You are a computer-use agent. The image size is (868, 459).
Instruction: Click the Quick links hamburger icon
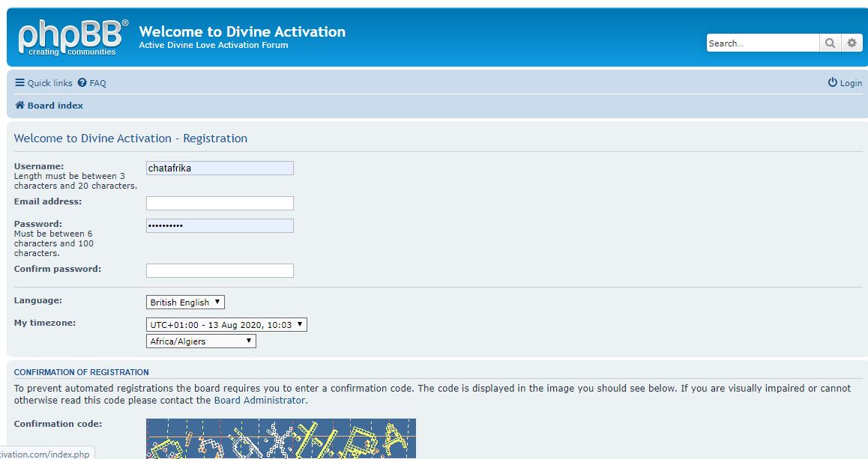tap(19, 83)
